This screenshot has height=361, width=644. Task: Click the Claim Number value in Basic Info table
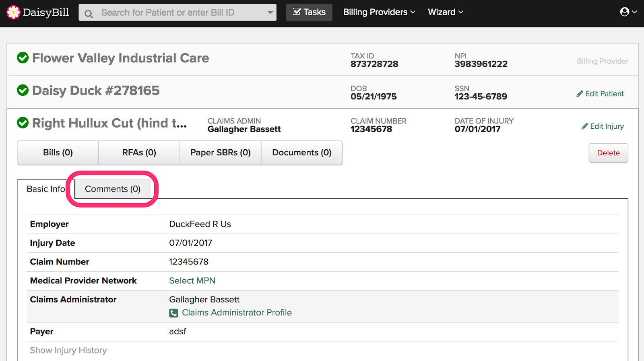tap(189, 262)
